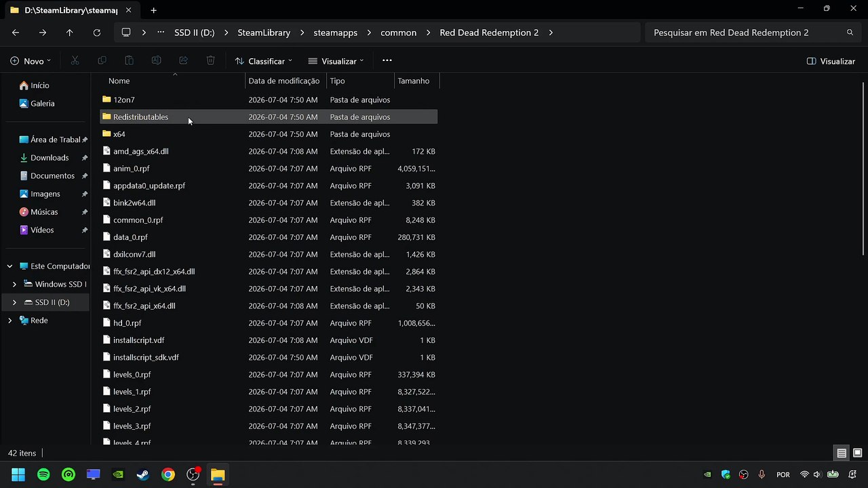Launch Steam from the taskbar
This screenshot has width=868, height=488.
(143, 474)
